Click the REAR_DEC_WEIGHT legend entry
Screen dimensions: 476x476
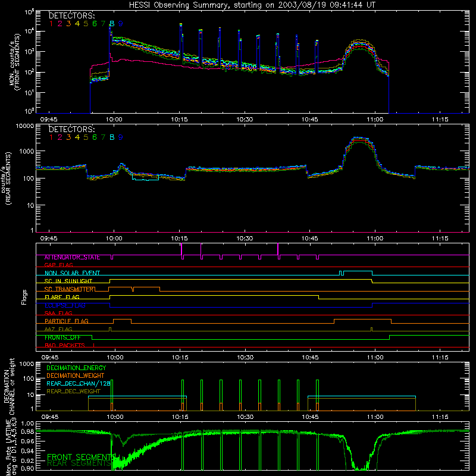(x=73, y=392)
